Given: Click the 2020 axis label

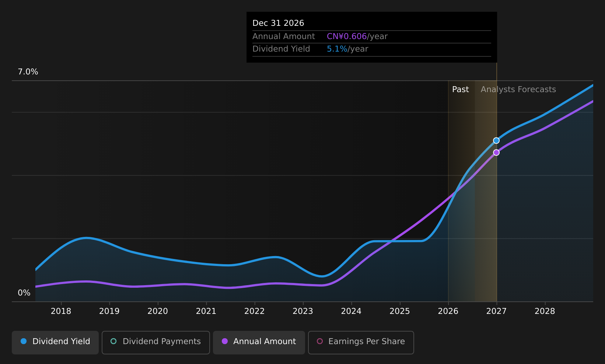Looking at the screenshot, I should tap(158, 311).
